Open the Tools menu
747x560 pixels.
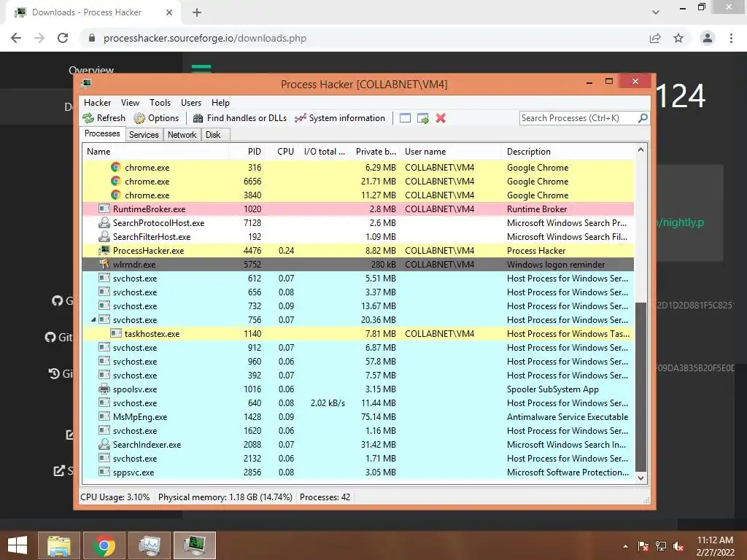click(x=160, y=103)
